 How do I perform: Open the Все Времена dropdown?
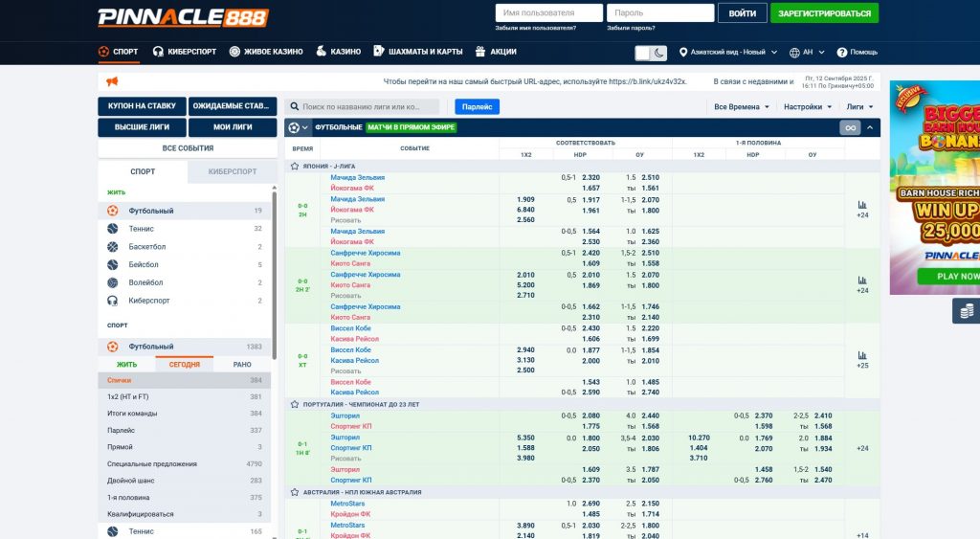(742, 107)
